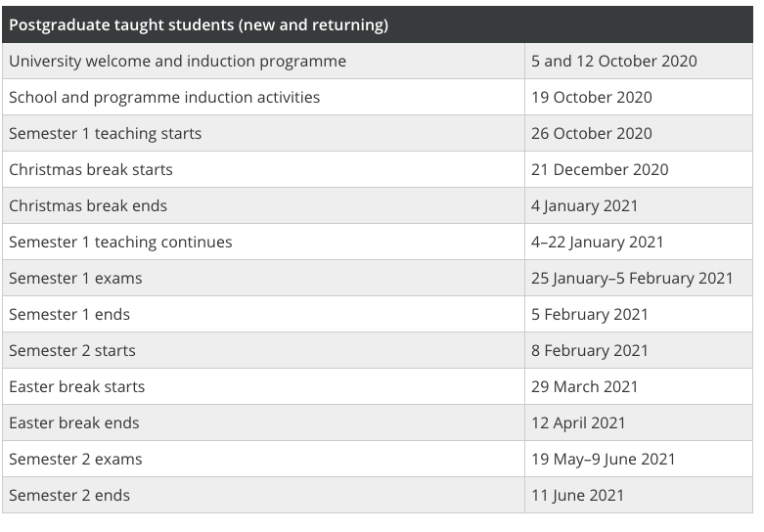764x532 pixels.
Task: Click the 8 February 2021 date cell
Action: (x=639, y=350)
